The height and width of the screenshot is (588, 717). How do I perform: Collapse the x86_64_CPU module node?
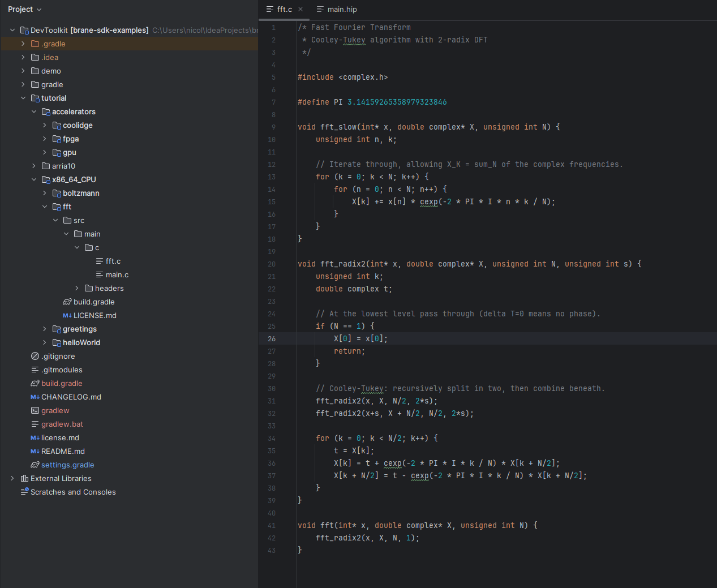coord(33,179)
